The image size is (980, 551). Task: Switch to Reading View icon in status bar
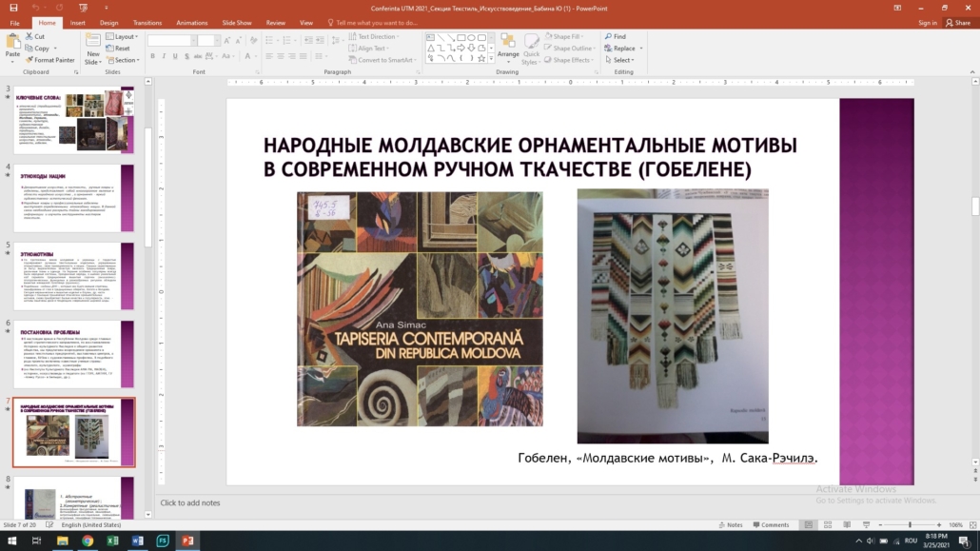click(847, 524)
